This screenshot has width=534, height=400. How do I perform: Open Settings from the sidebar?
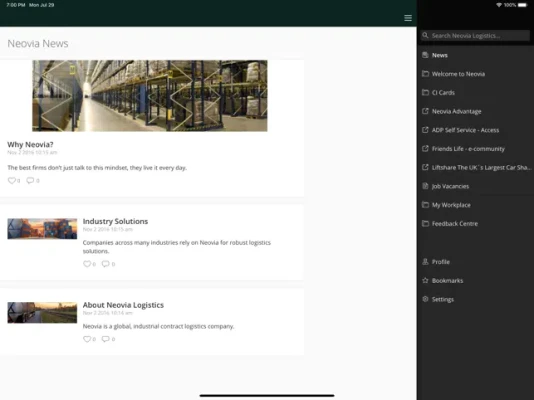click(x=443, y=299)
